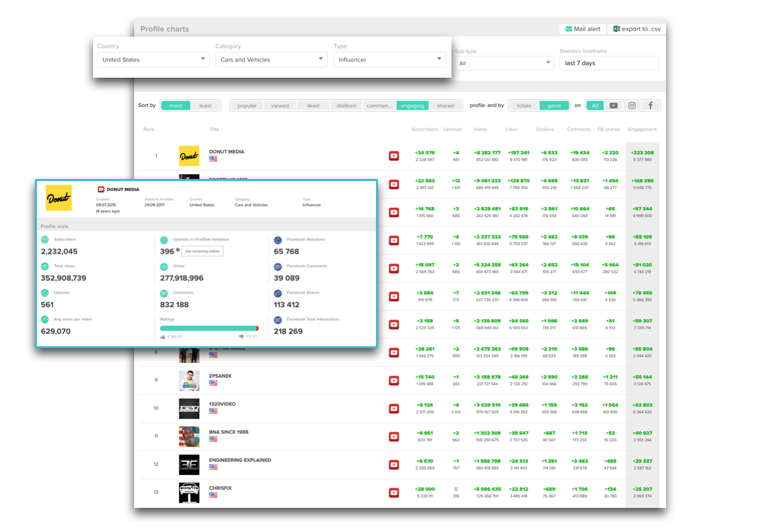Switch to totals instead of gains
The image size is (764, 532).
point(524,106)
